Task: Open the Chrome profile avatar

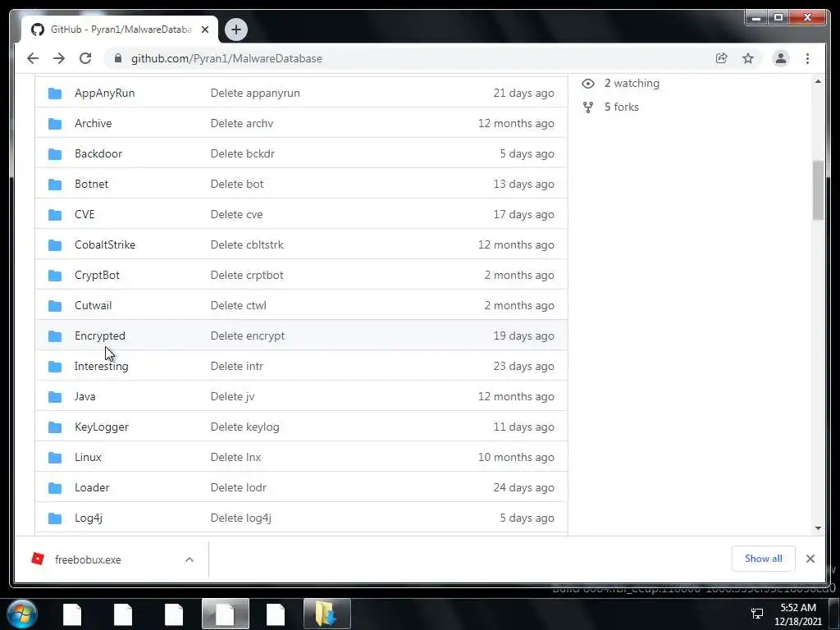Action: pos(781,58)
